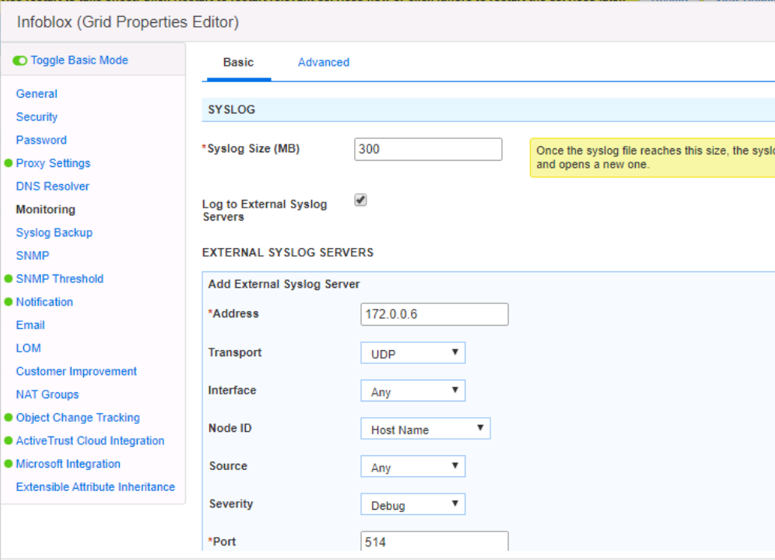This screenshot has height=560, width=775.
Task: Open Object Change Tracking section
Action: point(78,418)
